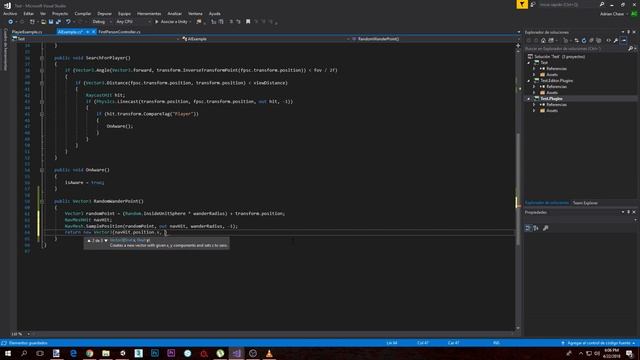Image resolution: width=640 pixels, height=360 pixels.
Task: Switch to the Team Explorer tab
Action: 585,203
